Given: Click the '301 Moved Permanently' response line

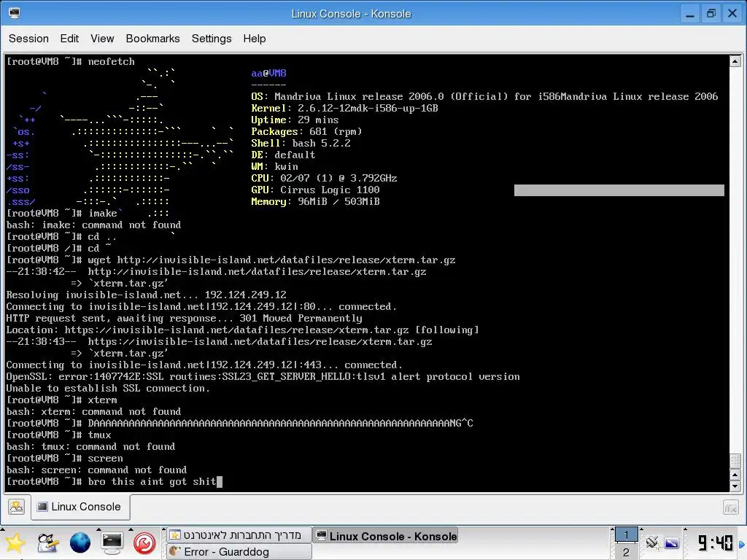Looking at the screenshot, I should pyautogui.click(x=184, y=318).
